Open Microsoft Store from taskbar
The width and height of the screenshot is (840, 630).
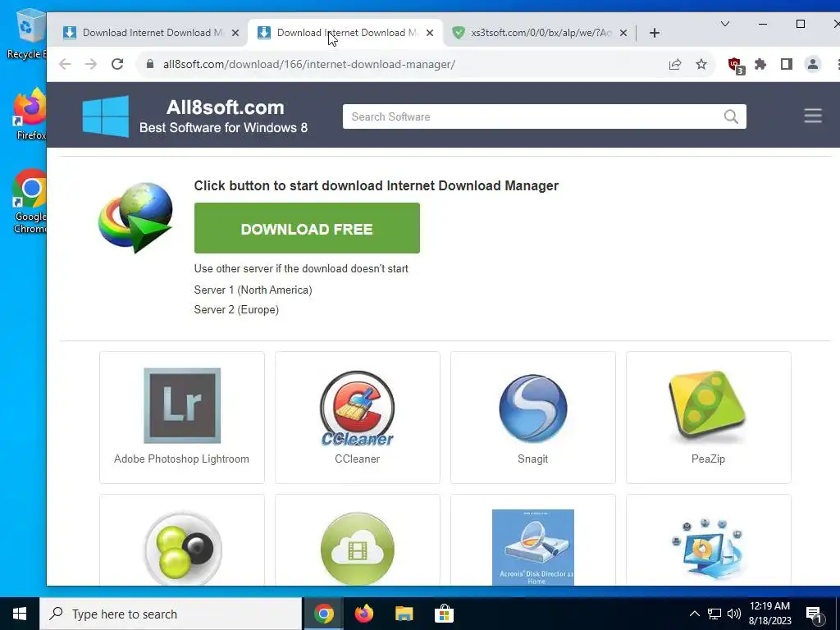(x=444, y=614)
